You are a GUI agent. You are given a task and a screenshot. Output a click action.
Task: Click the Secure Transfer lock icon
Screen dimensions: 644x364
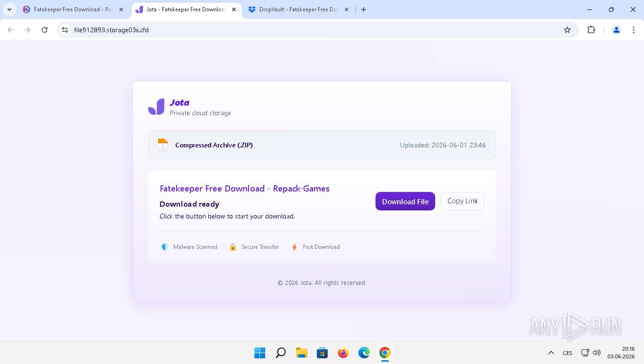coord(233,247)
